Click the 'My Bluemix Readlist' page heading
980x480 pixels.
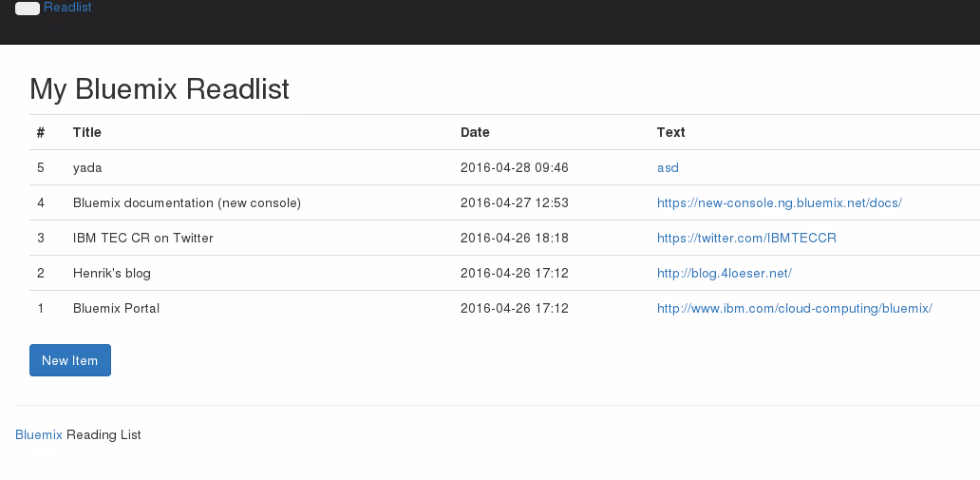click(160, 88)
